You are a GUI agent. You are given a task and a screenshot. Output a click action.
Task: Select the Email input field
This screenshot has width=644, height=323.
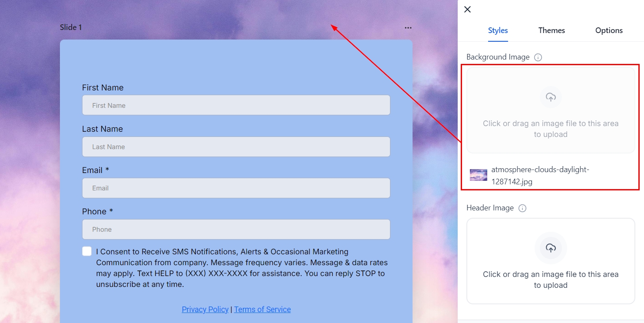click(236, 188)
